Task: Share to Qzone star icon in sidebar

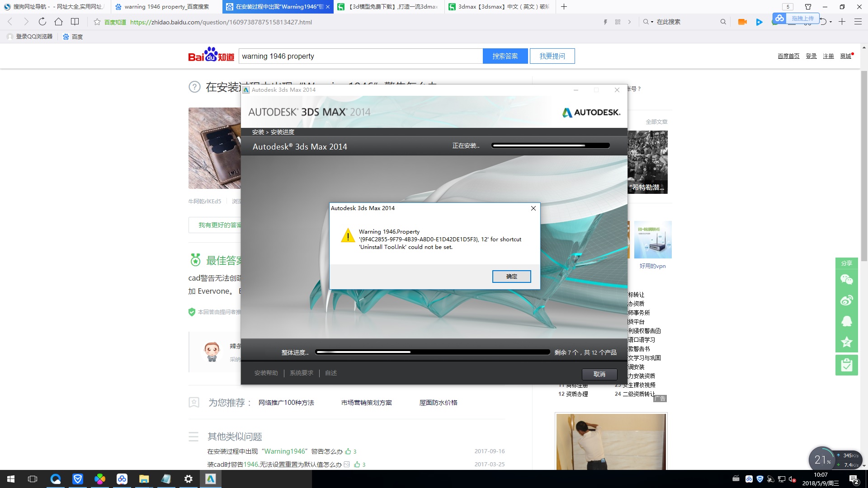Action: click(846, 342)
